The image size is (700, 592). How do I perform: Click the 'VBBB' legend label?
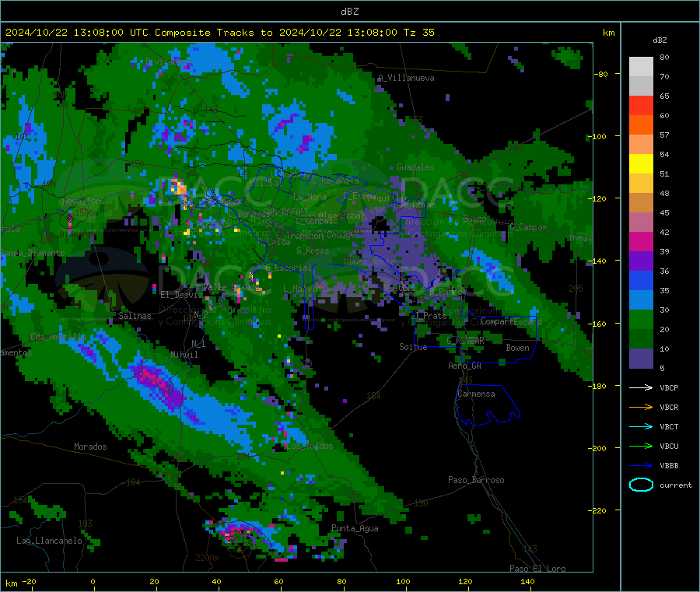point(669,466)
